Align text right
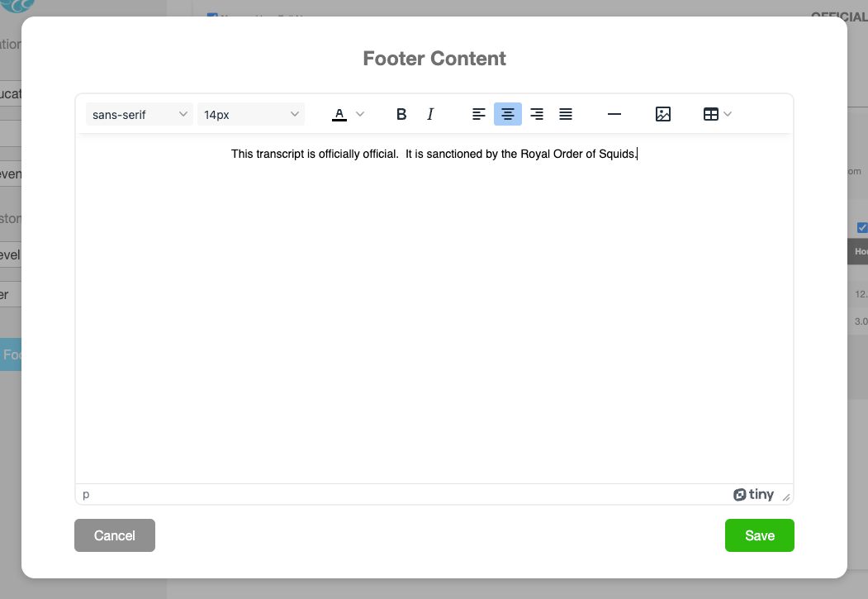The width and height of the screenshot is (868, 599). point(537,114)
